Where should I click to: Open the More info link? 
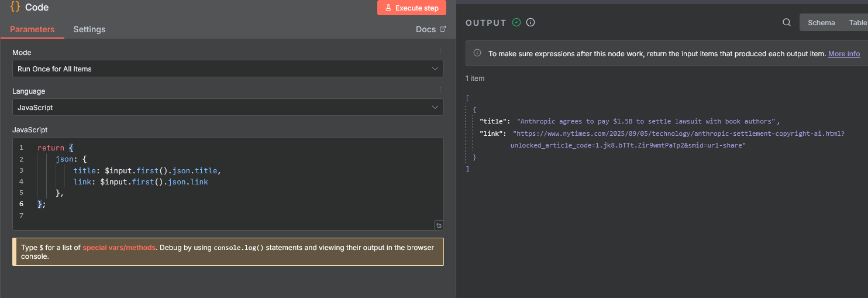[843, 54]
